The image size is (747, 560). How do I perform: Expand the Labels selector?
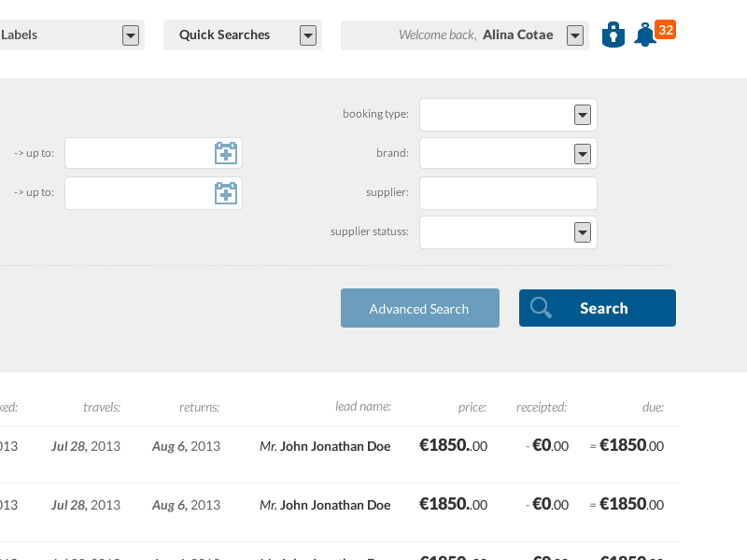coord(130,35)
